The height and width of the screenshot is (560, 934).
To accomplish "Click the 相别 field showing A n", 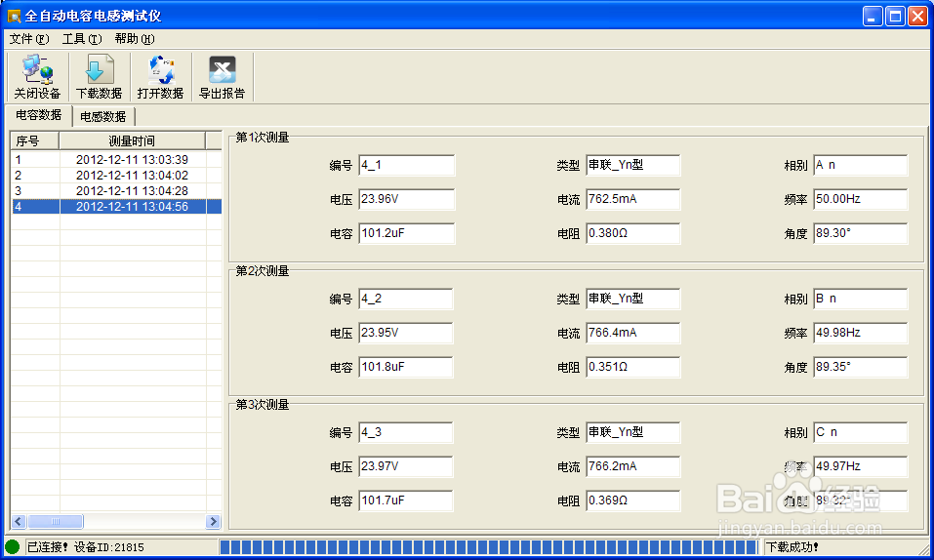I will [861, 165].
